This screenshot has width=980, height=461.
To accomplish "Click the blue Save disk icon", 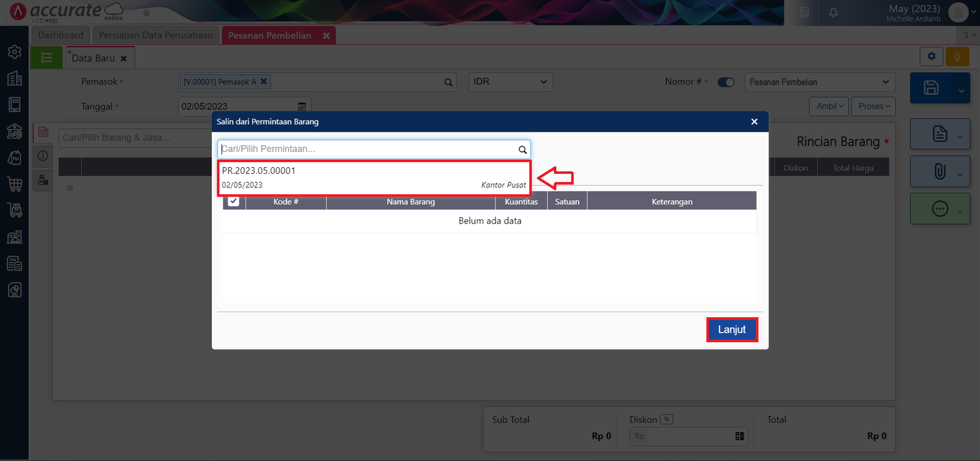I will click(931, 88).
